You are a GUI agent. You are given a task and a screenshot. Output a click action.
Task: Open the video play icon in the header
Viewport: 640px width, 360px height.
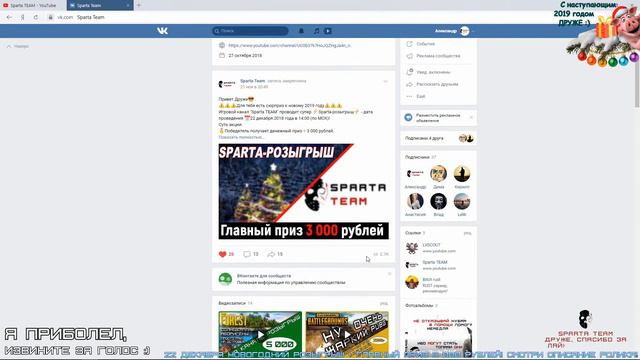tap(328, 31)
